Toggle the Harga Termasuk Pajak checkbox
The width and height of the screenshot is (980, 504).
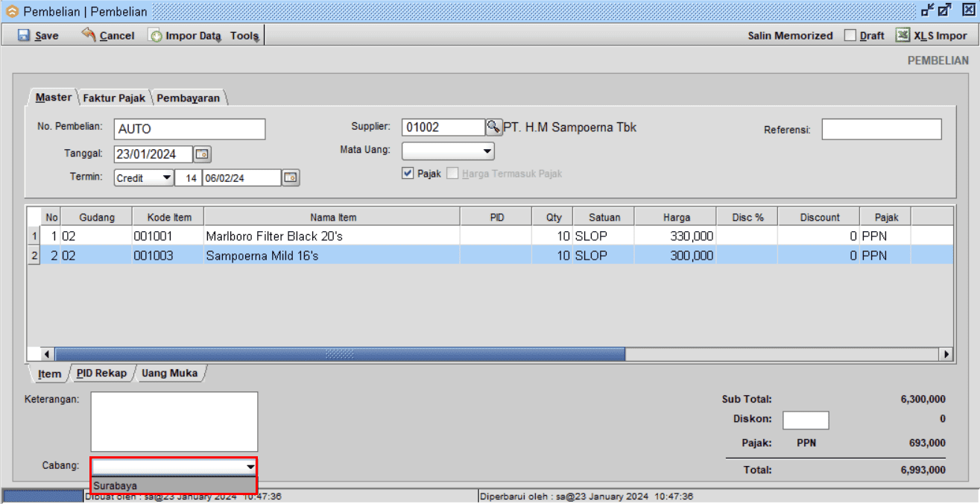click(452, 174)
